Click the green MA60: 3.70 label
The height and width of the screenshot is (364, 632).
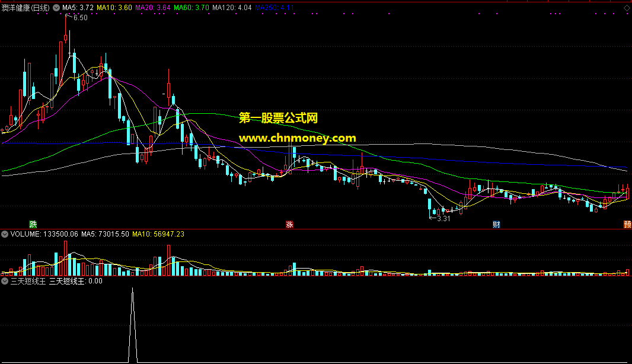pyautogui.click(x=191, y=8)
